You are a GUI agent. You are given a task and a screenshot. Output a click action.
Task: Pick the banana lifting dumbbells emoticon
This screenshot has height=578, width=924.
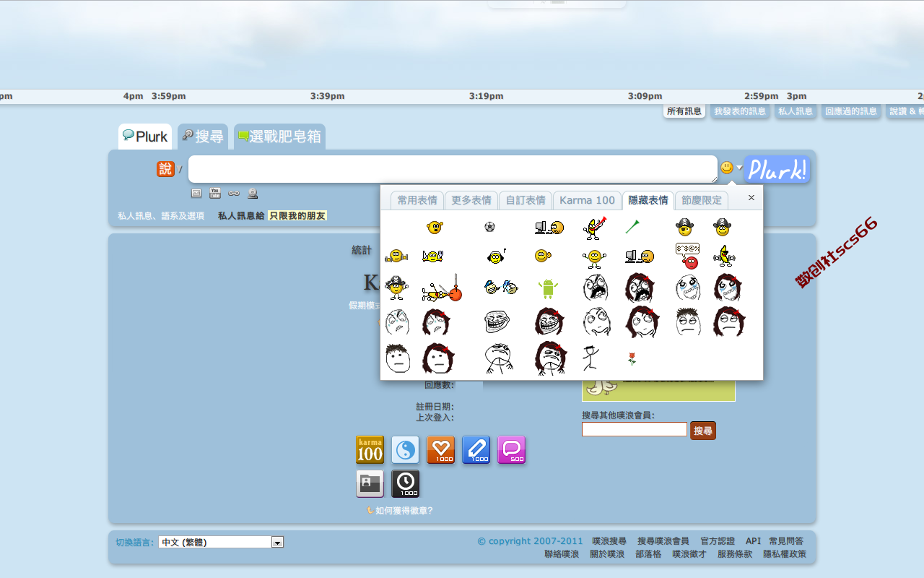pyautogui.click(x=724, y=255)
